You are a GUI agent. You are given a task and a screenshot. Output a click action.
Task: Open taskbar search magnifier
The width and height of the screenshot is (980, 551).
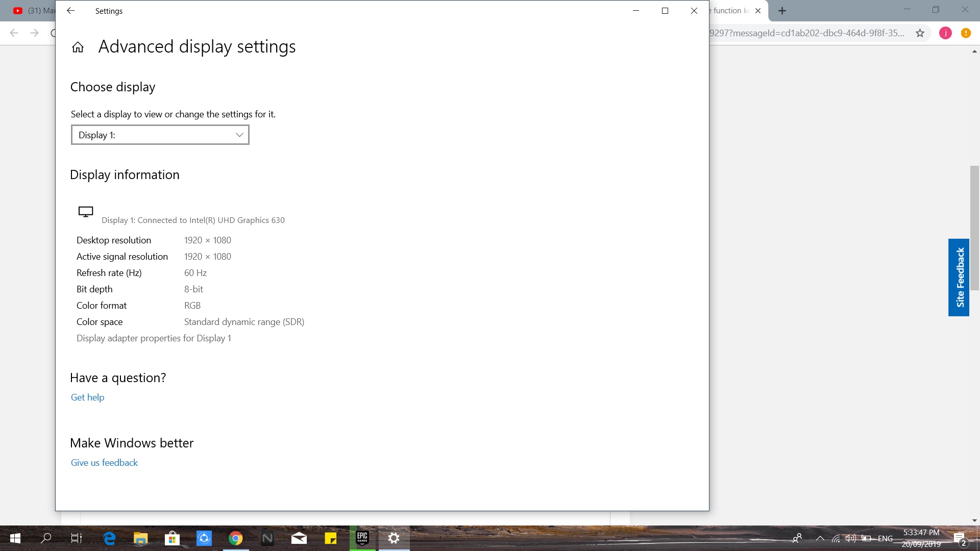coord(46,538)
